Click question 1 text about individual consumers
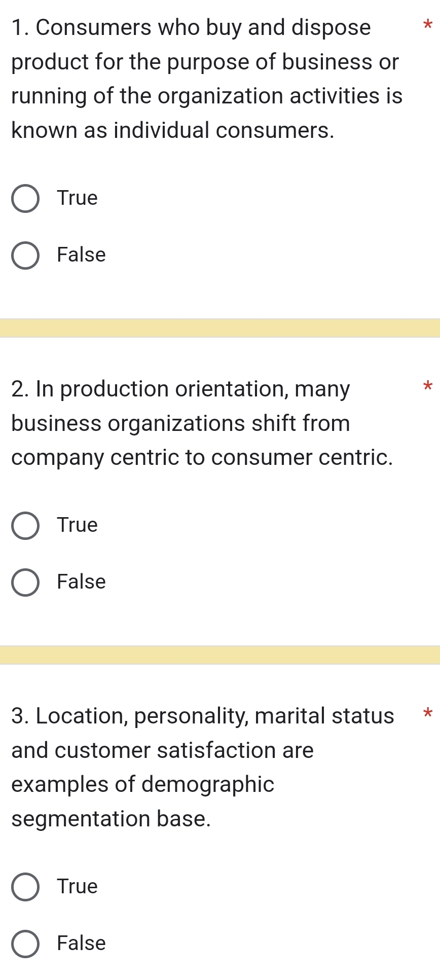Image resolution: width=440 pixels, height=980 pixels. click(207, 79)
